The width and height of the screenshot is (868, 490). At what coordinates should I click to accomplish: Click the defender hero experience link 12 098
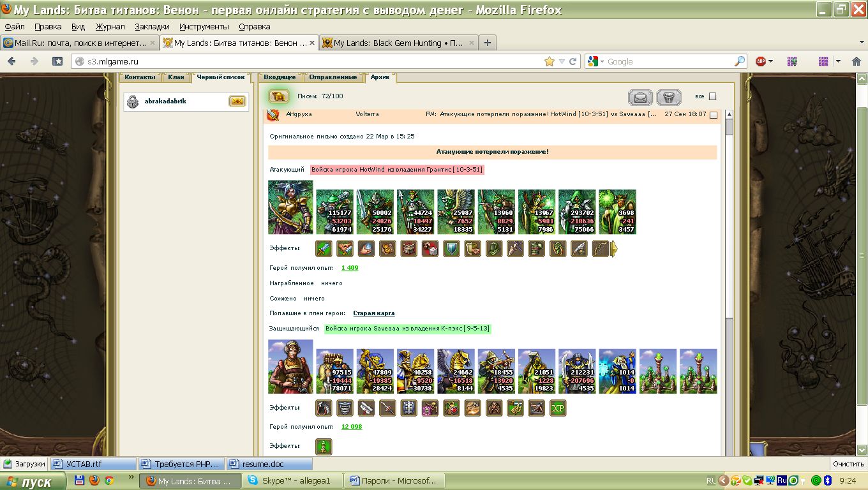(352, 427)
